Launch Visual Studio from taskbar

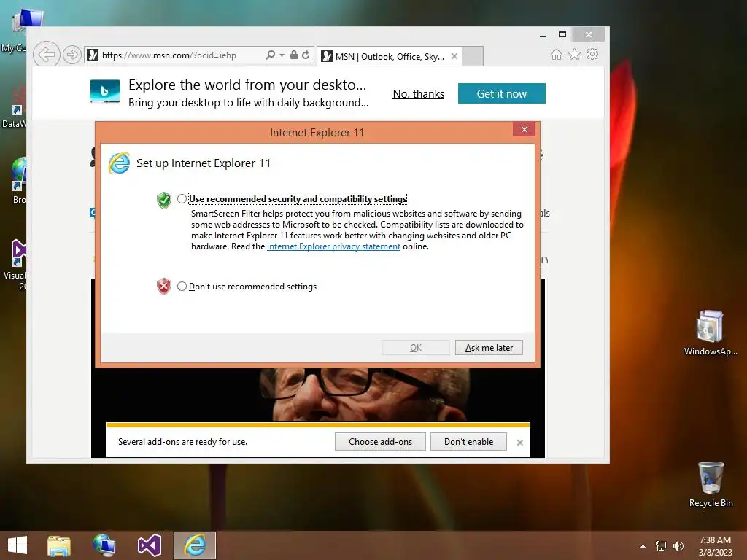(x=149, y=545)
